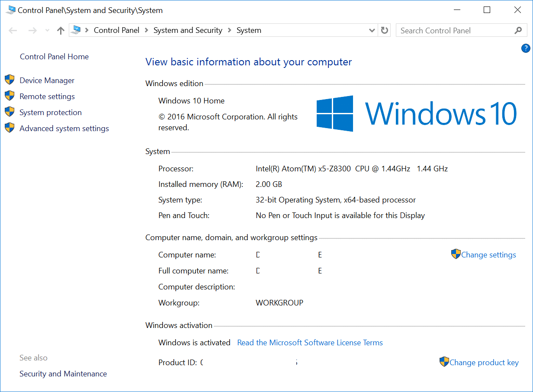Select the System and Security breadcrumb

(188, 30)
